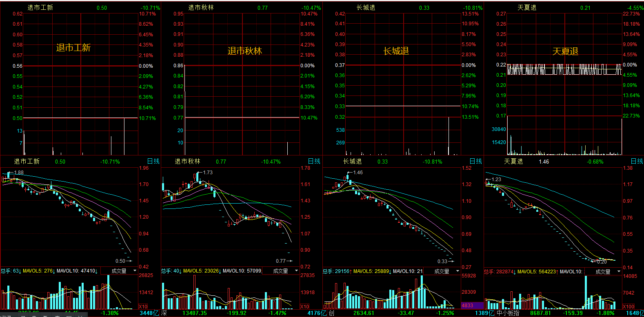Select 退市工新 stock title in top panel
The width and height of the screenshot is (644, 317).
(x=40, y=7)
